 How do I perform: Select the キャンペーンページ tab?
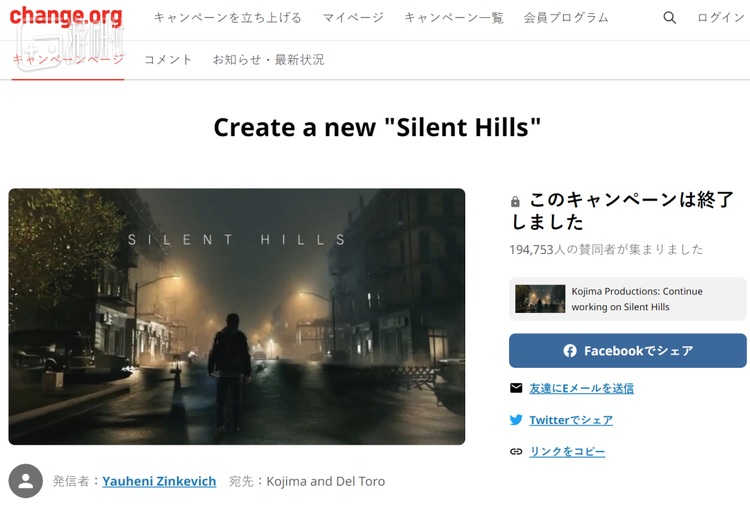[x=68, y=60]
